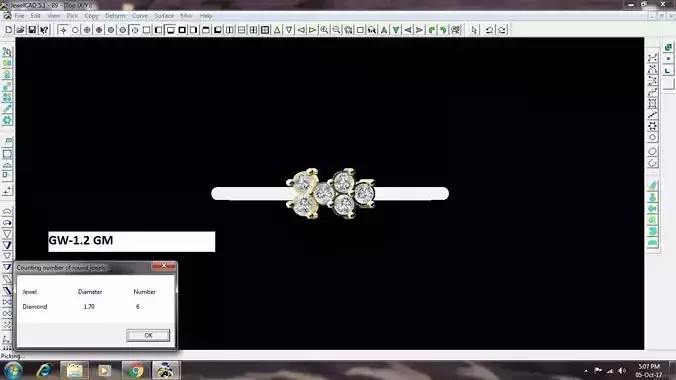Select the crosshair view toolbar icon
The image size is (676, 380).
63,30
